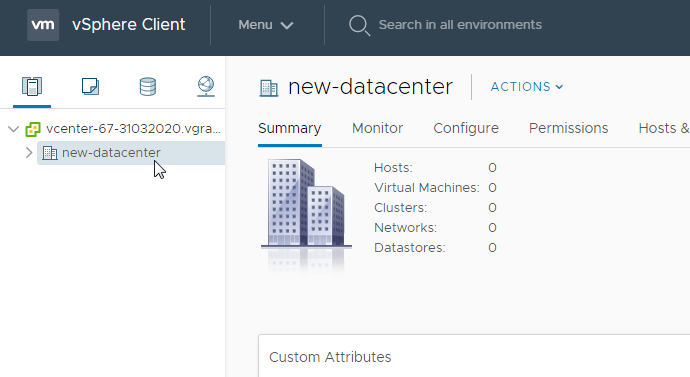
Task: Collapse the vcenter-67-31032020 tree node
Action: (x=14, y=129)
